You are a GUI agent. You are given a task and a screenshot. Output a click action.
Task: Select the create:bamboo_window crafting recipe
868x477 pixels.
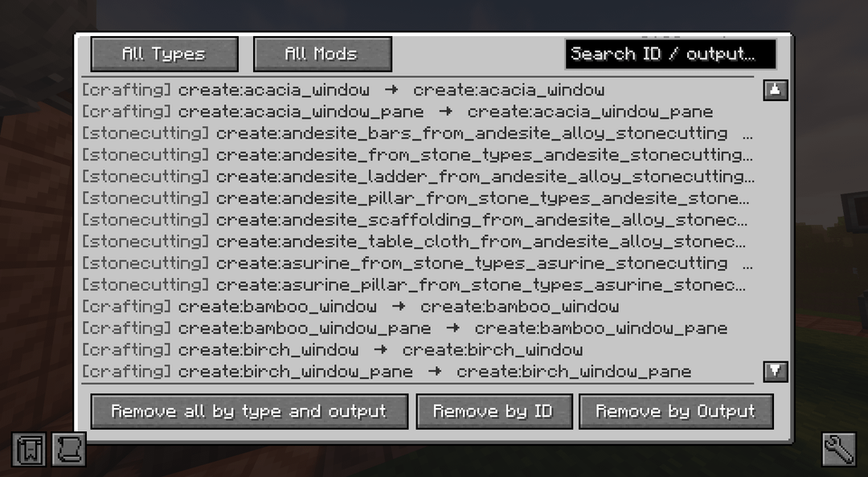coord(418,307)
